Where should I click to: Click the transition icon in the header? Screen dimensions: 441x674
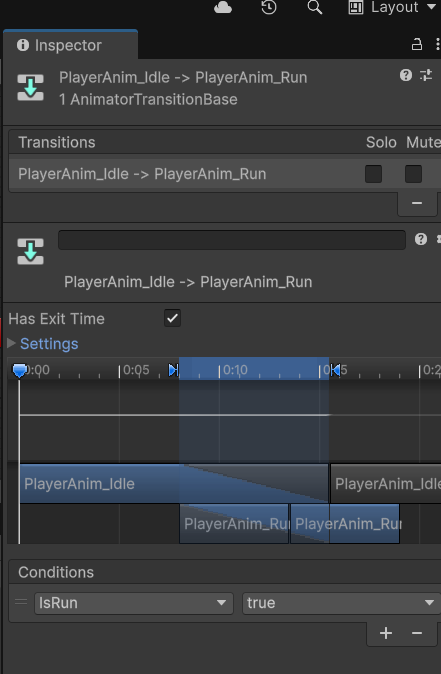pyautogui.click(x=30, y=87)
